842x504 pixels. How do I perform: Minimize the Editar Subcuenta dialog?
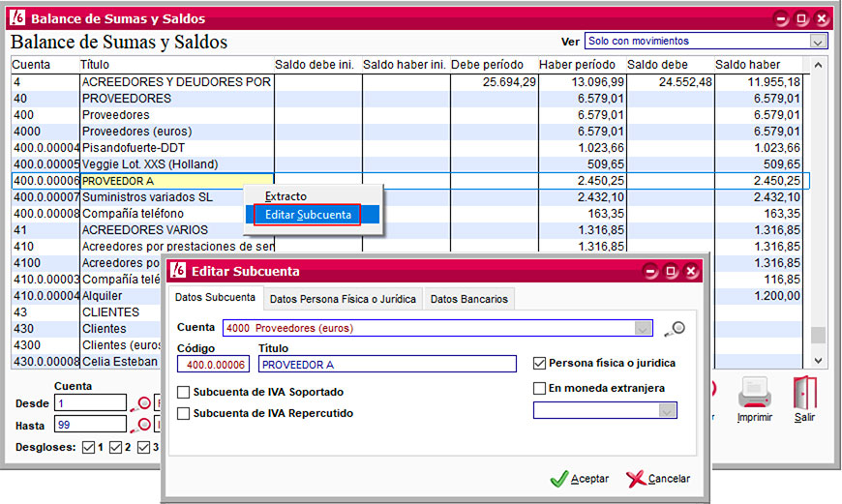(650, 272)
